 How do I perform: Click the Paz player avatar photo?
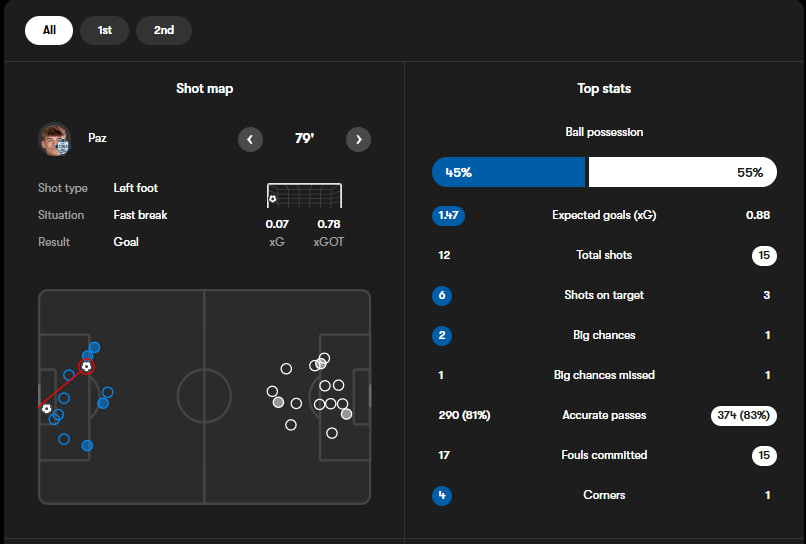(x=54, y=139)
